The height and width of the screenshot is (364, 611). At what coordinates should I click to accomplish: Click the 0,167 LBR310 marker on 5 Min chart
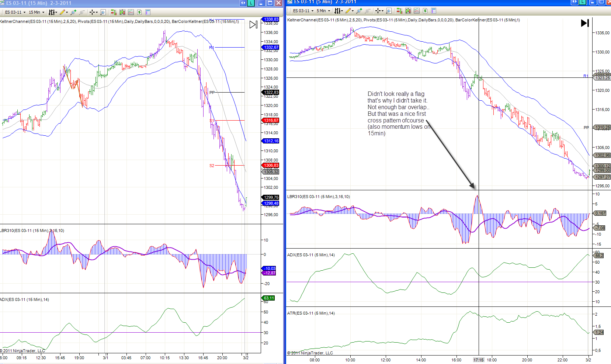coord(600,213)
